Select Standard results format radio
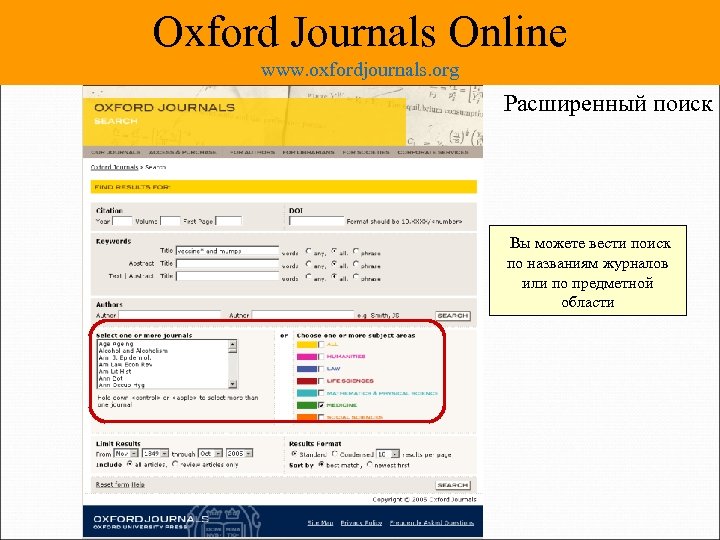The width and height of the screenshot is (720, 540). 294,454
